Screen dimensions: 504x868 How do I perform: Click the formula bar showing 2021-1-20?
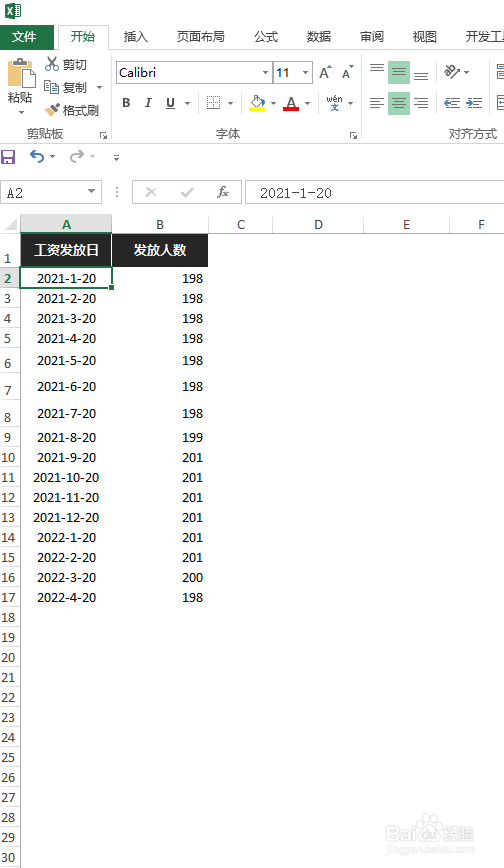pos(374,192)
